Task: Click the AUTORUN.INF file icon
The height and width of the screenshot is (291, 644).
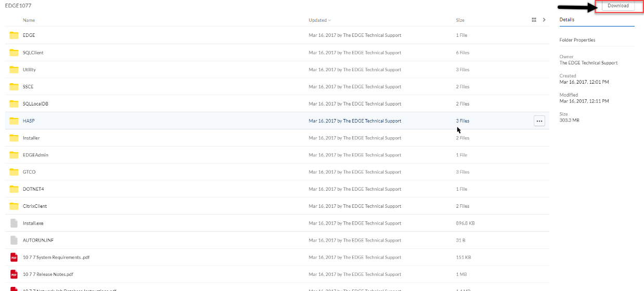Action: click(x=14, y=240)
